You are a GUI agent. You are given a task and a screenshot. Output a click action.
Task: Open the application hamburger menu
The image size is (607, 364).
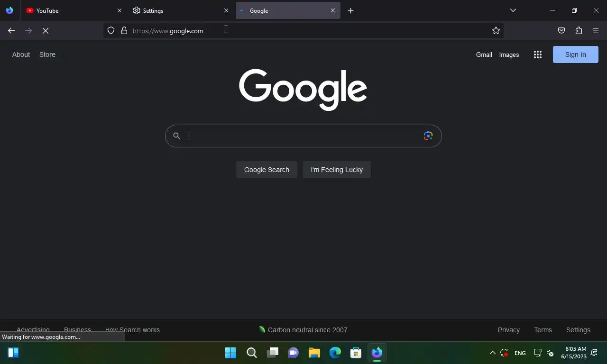596,31
